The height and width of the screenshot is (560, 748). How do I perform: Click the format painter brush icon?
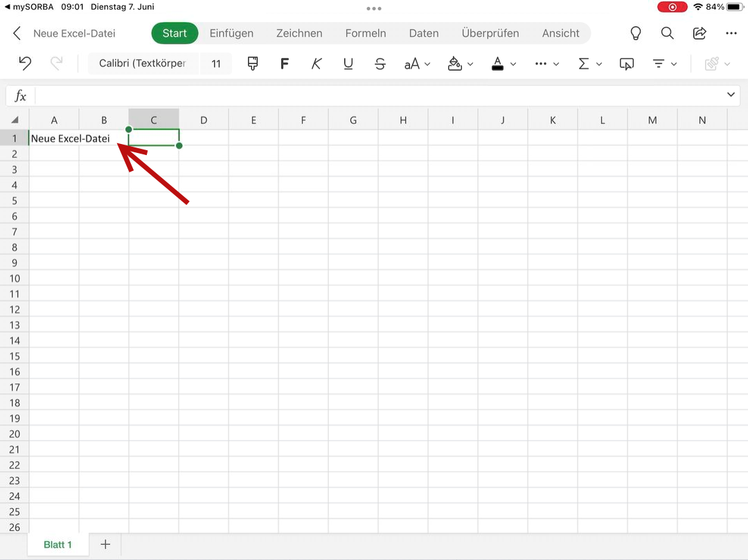pos(252,64)
